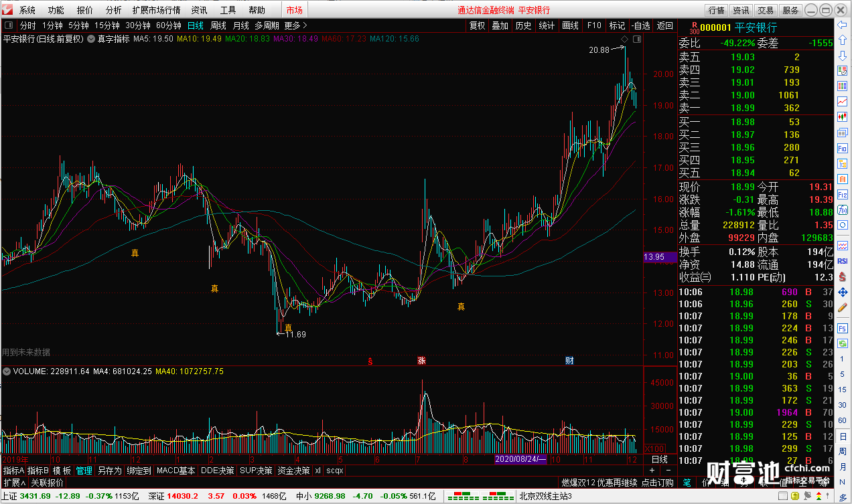Open the 画线 drawing tool
The height and width of the screenshot is (504, 852).
[x=570, y=25]
